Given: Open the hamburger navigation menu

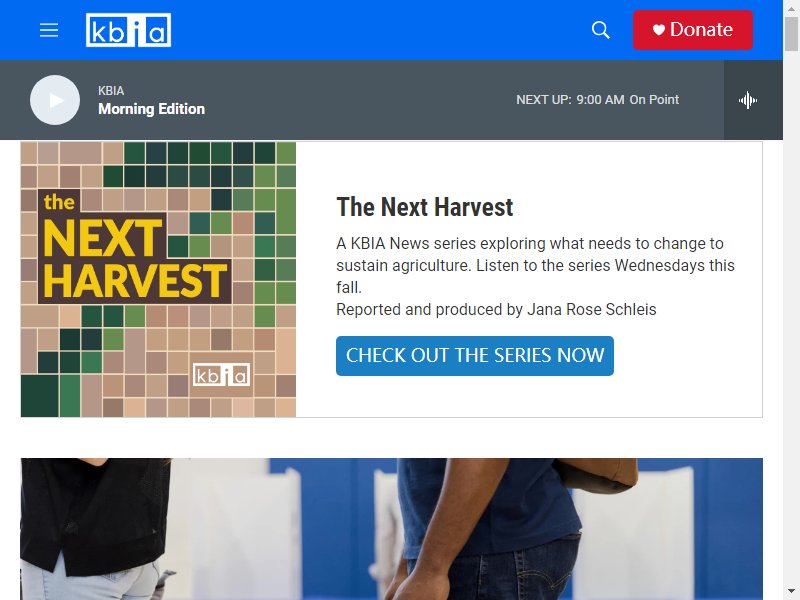Looking at the screenshot, I should click(49, 30).
